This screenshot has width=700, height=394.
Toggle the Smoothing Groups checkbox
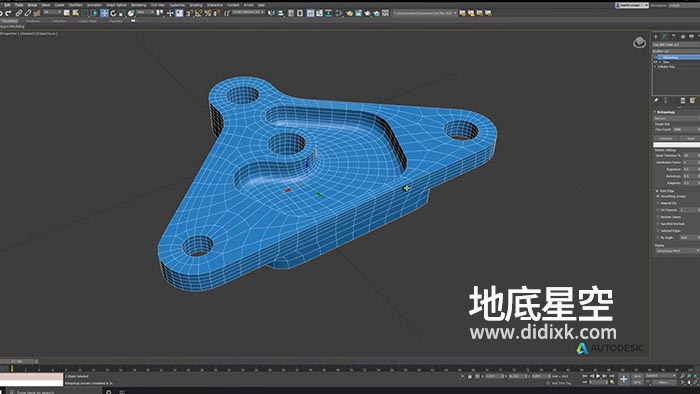pyautogui.click(x=657, y=196)
